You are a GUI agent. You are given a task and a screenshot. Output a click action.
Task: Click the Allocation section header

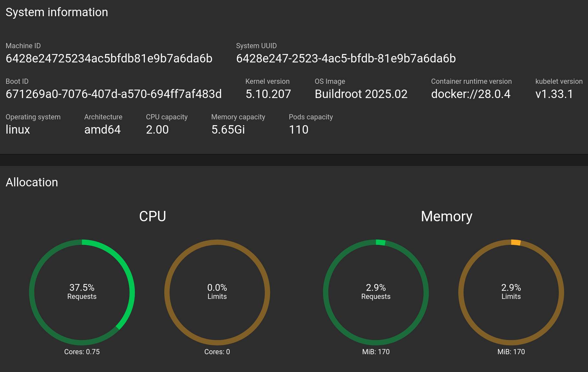[x=32, y=182]
